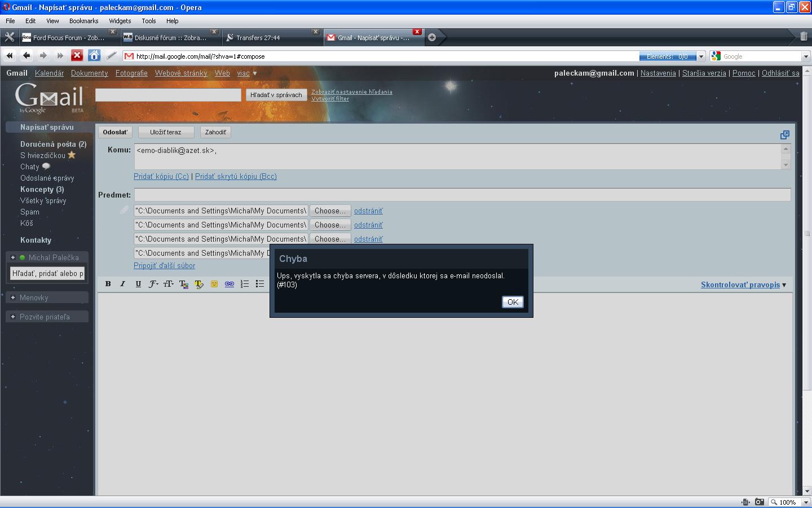
Task: Open compose in a new window icon
Action: pyautogui.click(x=784, y=135)
